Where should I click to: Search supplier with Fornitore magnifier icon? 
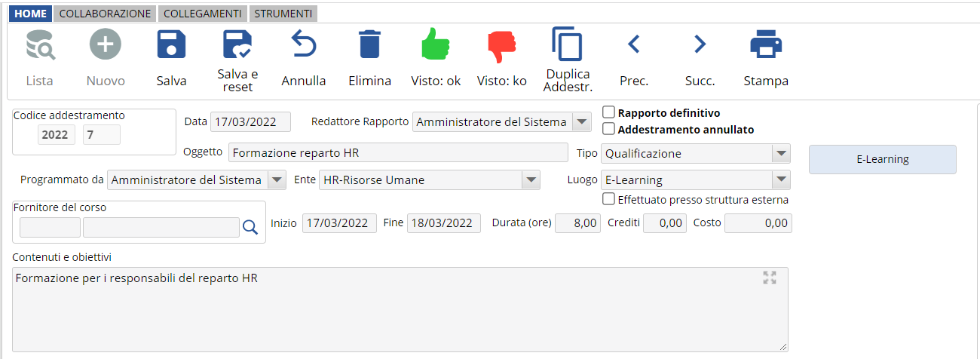pos(250,227)
